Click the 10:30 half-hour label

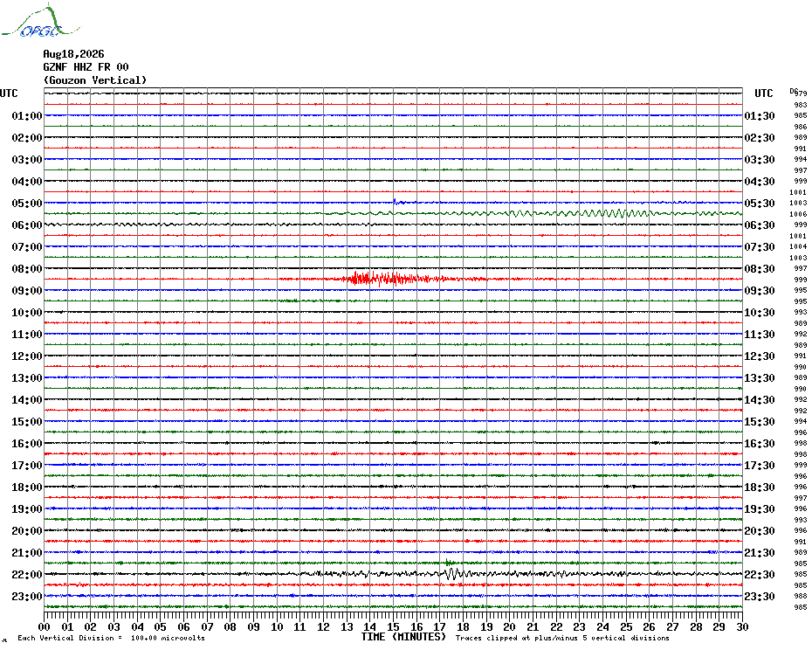tap(760, 313)
